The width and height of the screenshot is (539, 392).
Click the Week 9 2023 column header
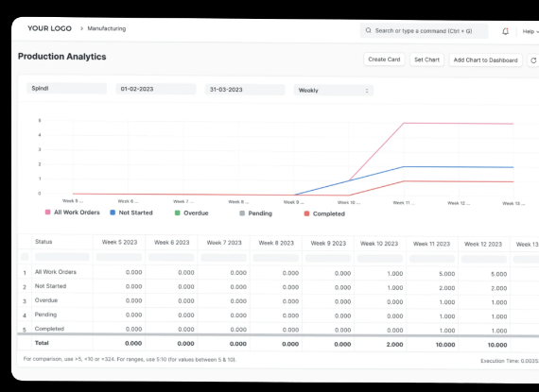(x=328, y=244)
